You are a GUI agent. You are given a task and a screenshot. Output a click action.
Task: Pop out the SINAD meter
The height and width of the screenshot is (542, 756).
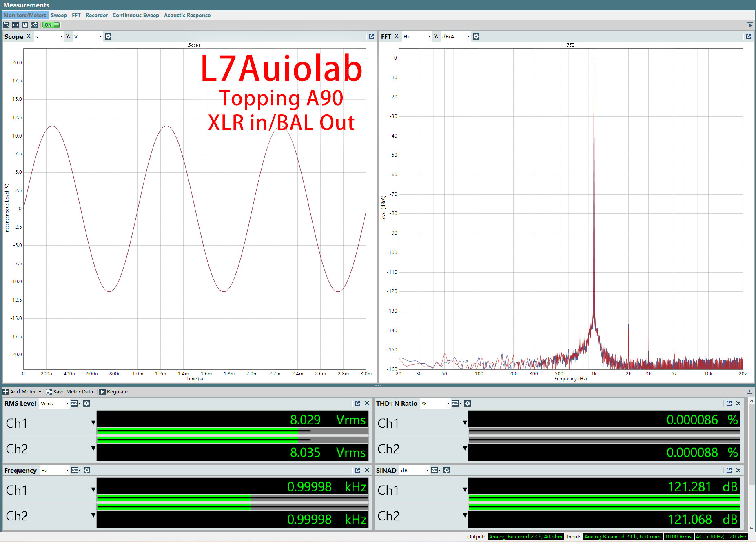(729, 470)
